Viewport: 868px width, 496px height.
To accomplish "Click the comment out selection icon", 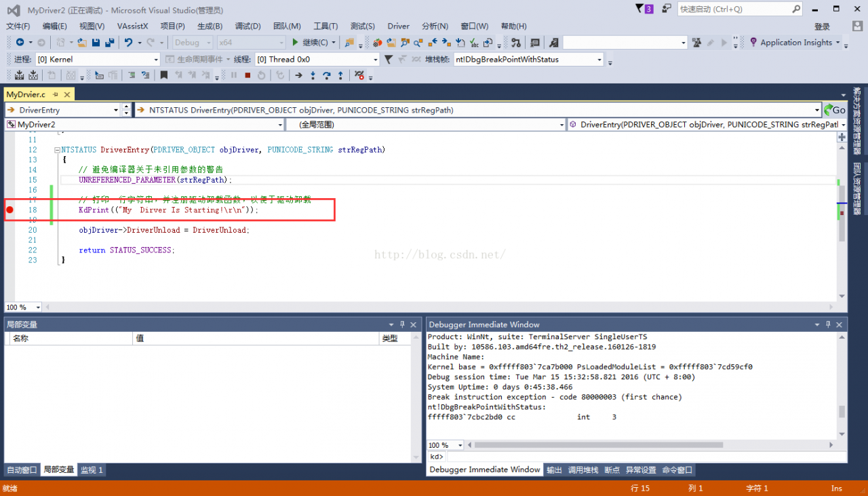I will pos(132,75).
